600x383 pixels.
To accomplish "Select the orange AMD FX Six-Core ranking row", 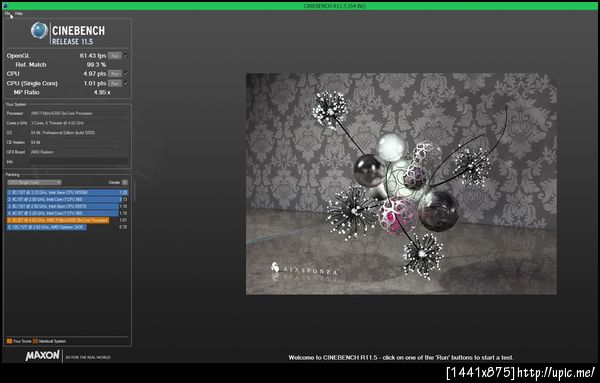I will (x=67, y=220).
